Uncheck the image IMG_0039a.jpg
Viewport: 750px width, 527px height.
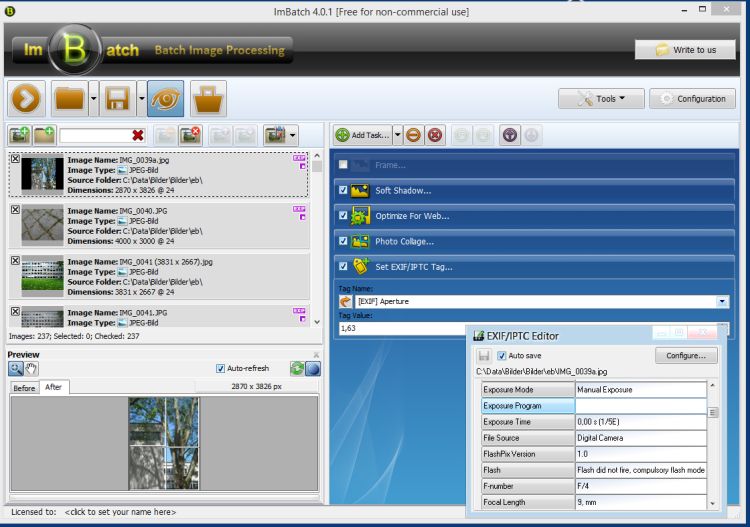[x=15, y=159]
